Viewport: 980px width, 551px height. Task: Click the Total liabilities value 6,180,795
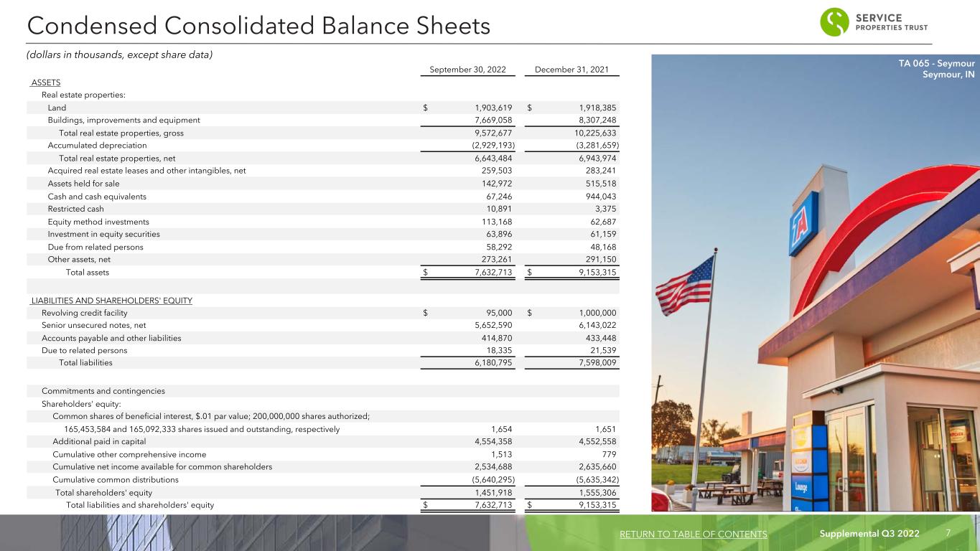(487, 363)
